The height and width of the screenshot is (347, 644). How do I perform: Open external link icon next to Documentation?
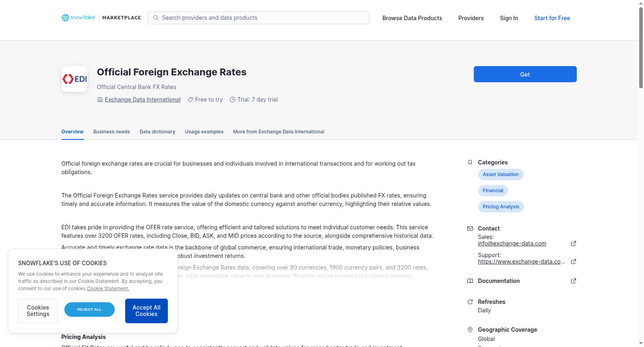[574, 281]
